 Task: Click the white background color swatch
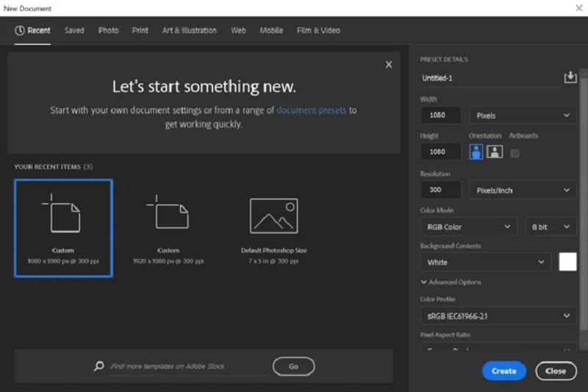[x=567, y=262]
